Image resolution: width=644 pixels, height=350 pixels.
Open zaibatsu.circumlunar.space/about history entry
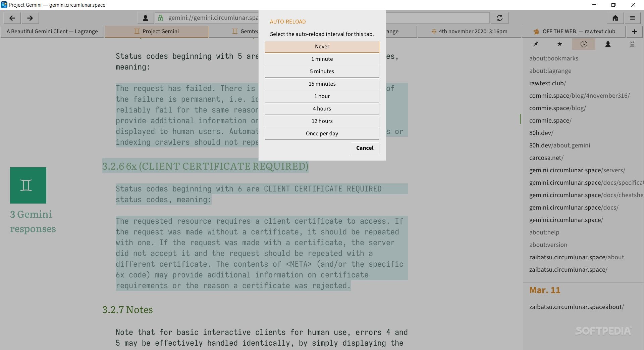pos(577,257)
